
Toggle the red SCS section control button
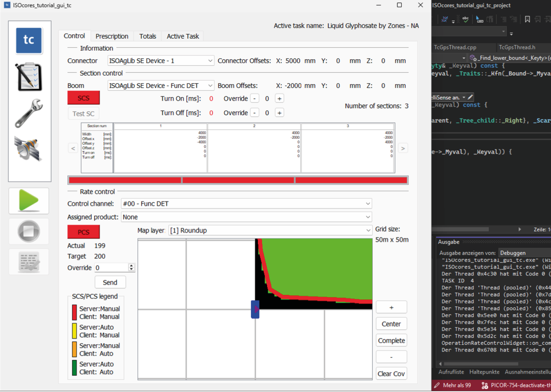[x=83, y=98]
